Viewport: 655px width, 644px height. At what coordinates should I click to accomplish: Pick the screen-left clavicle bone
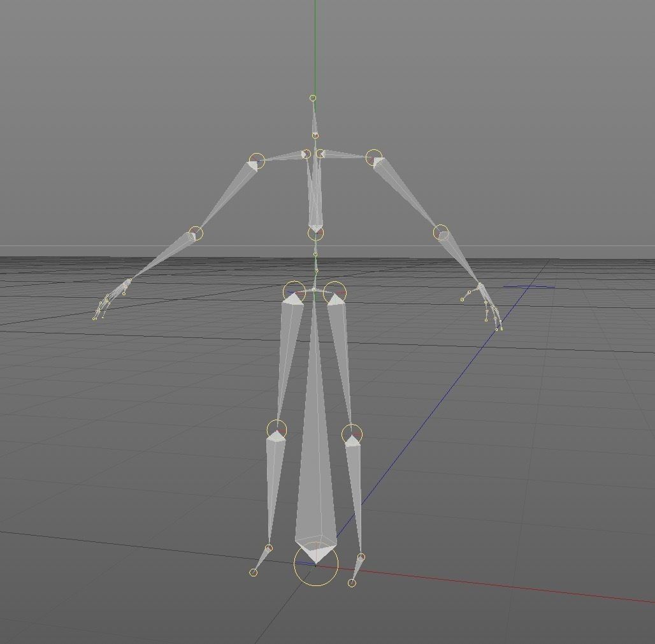click(x=284, y=157)
